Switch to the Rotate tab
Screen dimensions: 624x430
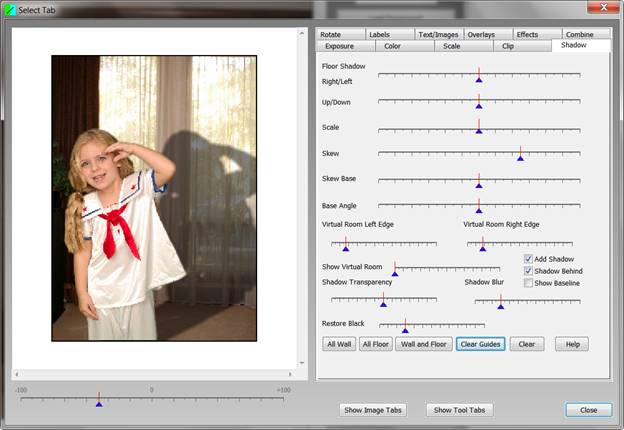click(x=330, y=34)
